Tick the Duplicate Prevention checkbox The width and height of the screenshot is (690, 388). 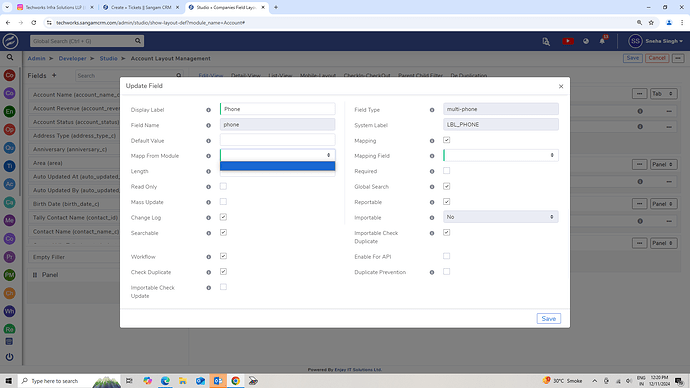pos(447,271)
